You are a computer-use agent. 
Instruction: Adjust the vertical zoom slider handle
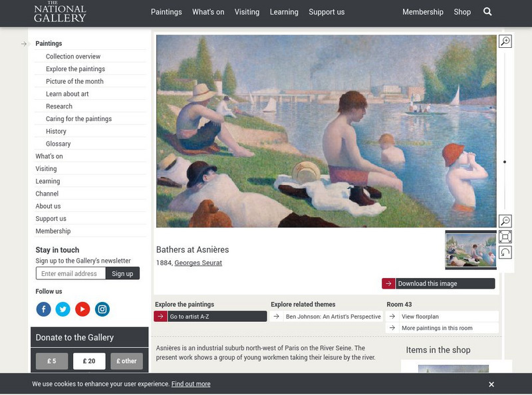(505, 162)
